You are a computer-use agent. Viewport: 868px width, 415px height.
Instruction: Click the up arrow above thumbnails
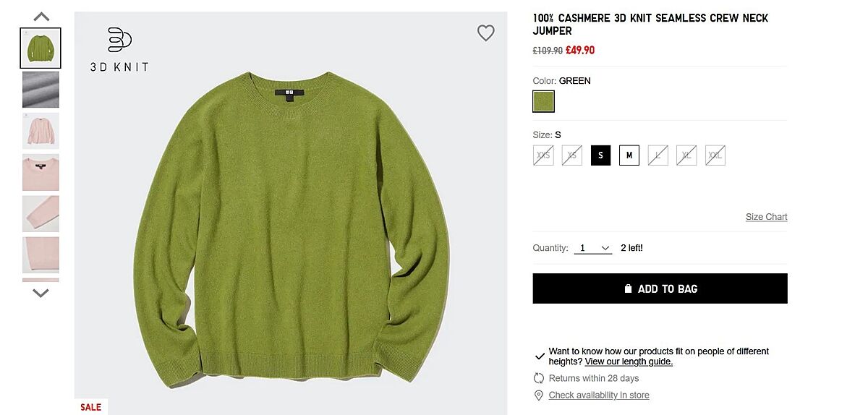tap(41, 17)
